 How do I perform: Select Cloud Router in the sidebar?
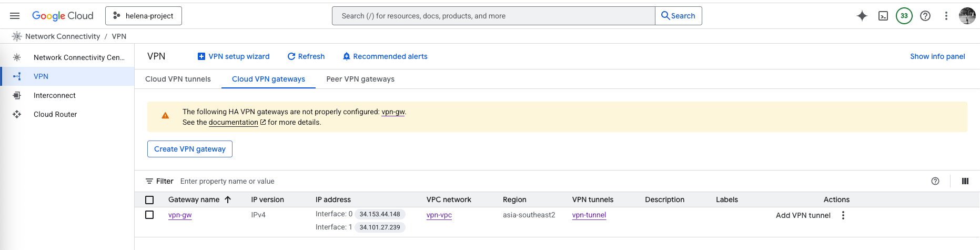[x=55, y=114]
